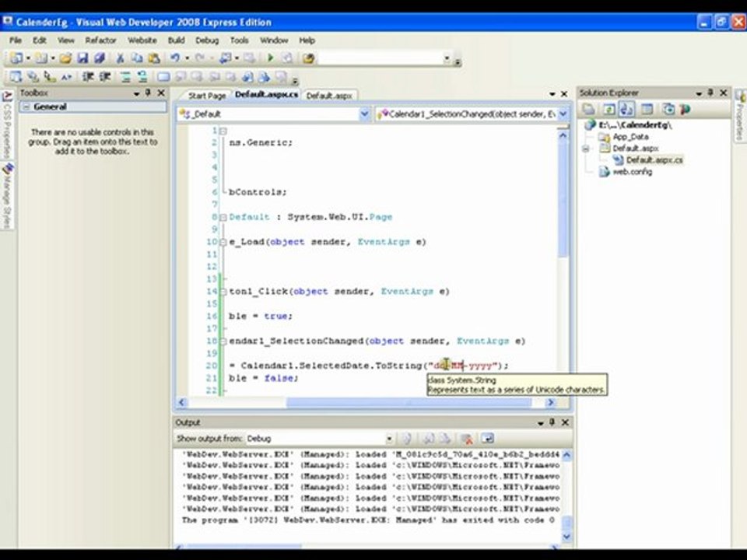Screen dimensions: 747x560
Task: Click Copy Web Site icon in Solution Explorer
Action: click(x=668, y=110)
